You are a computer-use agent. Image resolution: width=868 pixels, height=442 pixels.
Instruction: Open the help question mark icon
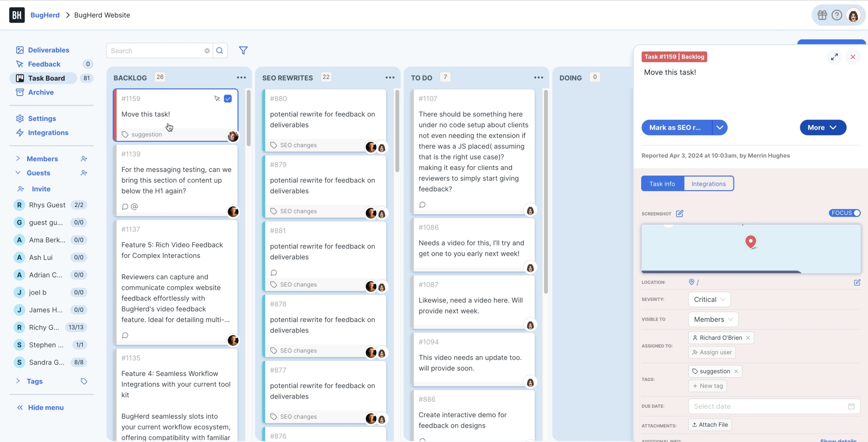(837, 15)
